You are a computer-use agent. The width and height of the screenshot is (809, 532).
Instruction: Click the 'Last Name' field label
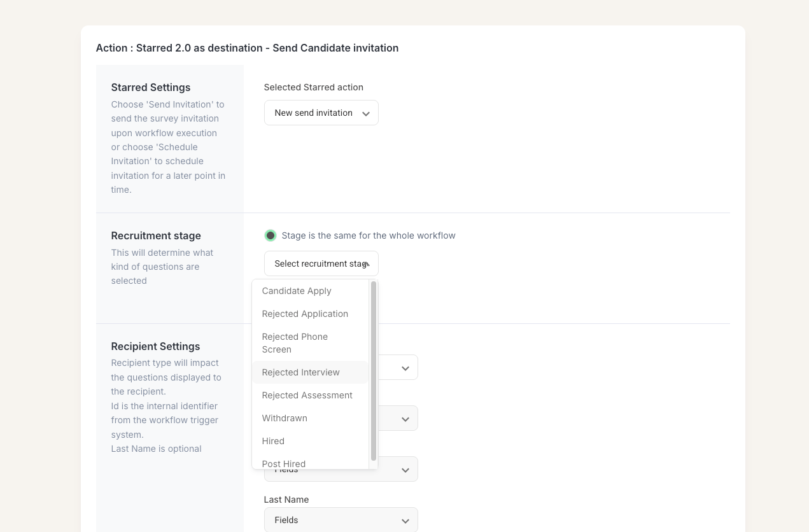point(286,500)
